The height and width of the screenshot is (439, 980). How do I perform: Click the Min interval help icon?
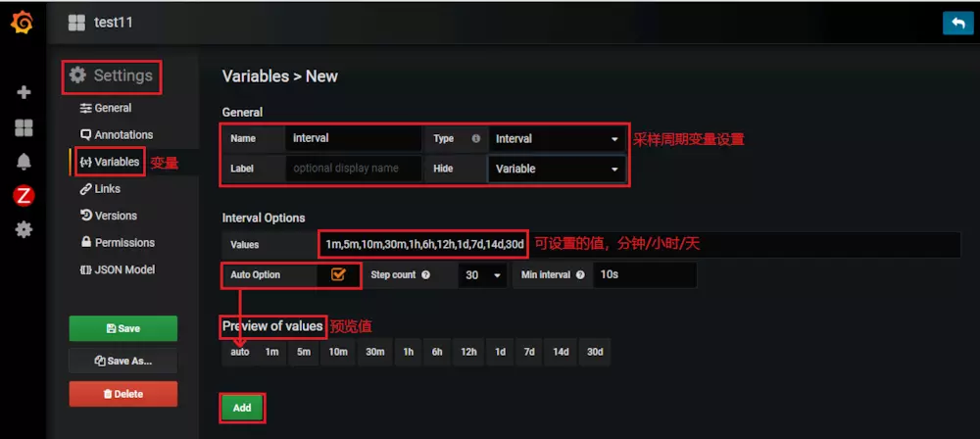[580, 274]
